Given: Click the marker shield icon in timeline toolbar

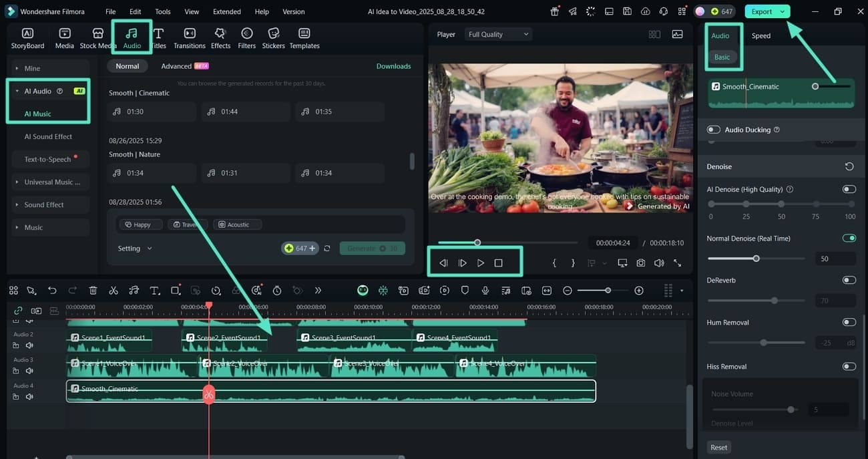Looking at the screenshot, I should pos(465,291).
